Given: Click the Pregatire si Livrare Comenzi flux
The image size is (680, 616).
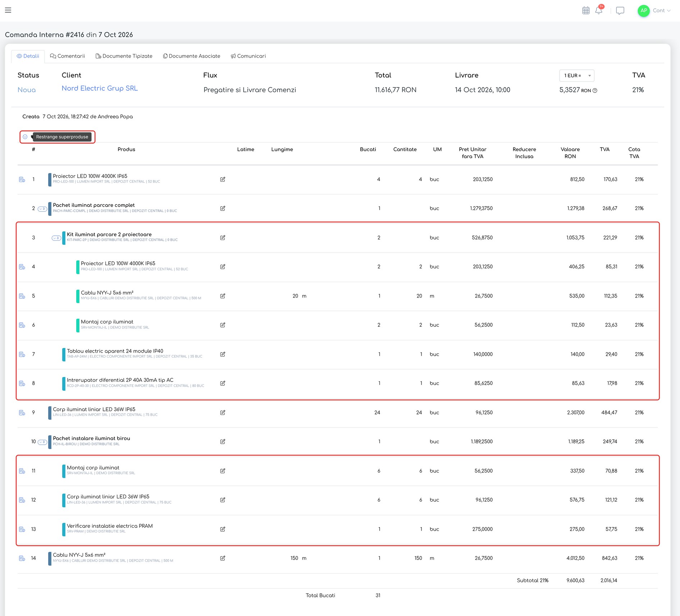Looking at the screenshot, I should tap(250, 90).
